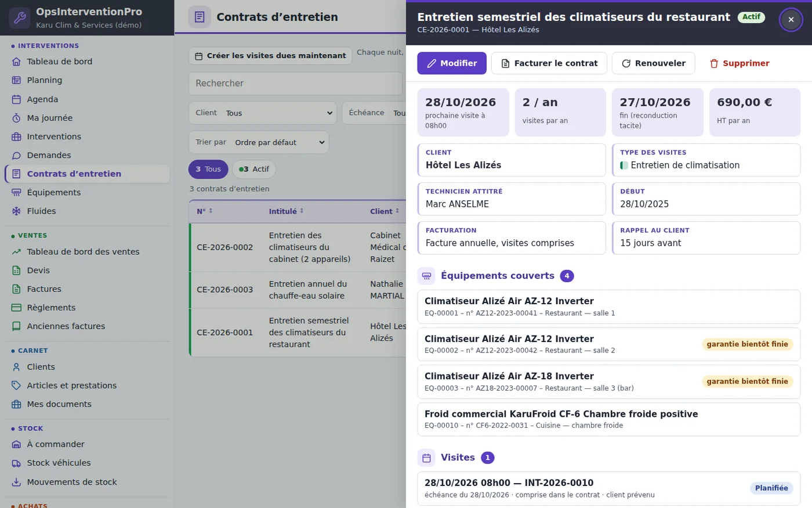812x508 pixels.
Task: Select the Actif filter chip
Action: tap(254, 169)
